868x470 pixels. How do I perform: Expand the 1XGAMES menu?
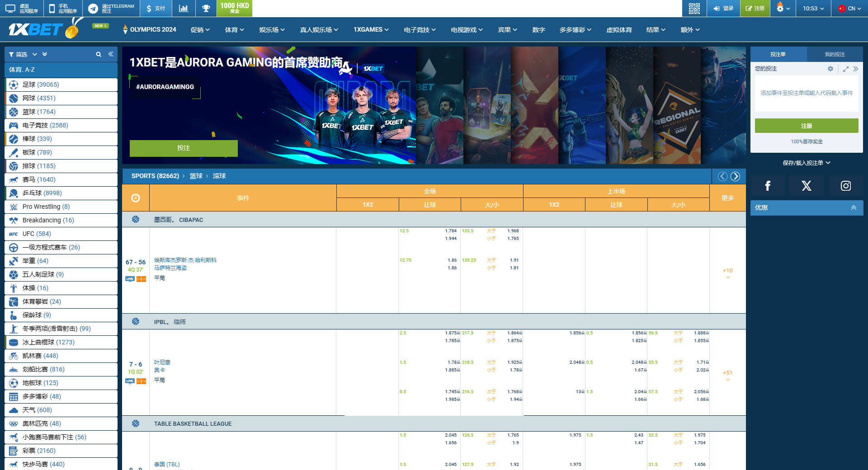[371, 30]
